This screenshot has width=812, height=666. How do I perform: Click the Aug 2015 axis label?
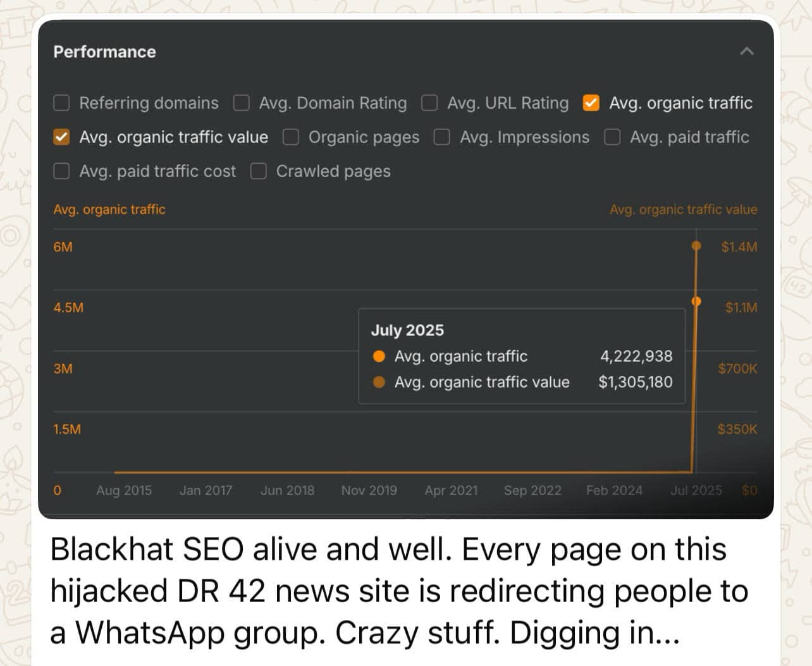tap(124, 490)
